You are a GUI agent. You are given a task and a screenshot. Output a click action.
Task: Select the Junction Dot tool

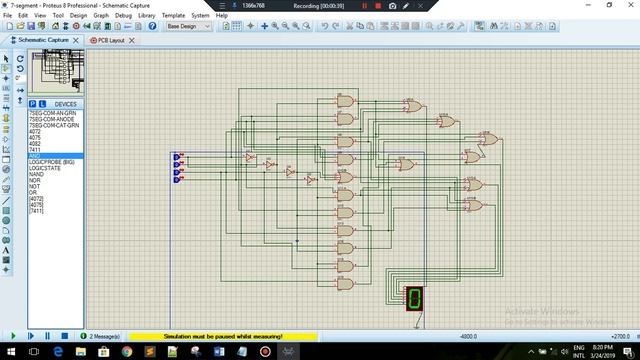6,78
